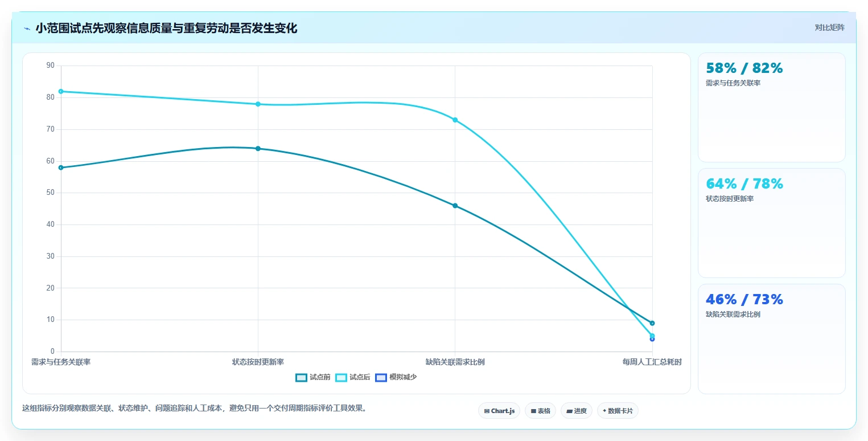
Task: Click the 58% / 82% value card
Action: pyautogui.click(x=771, y=107)
